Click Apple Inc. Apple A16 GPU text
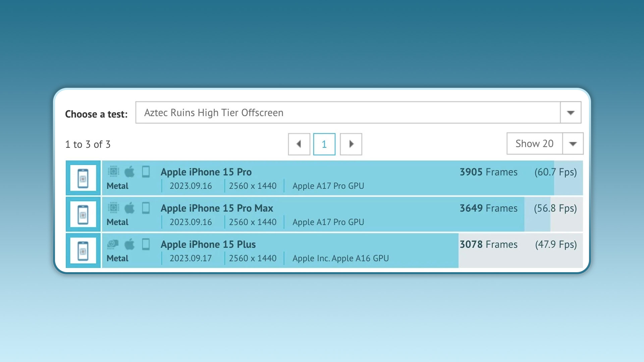This screenshot has height=362, width=644. [340, 258]
